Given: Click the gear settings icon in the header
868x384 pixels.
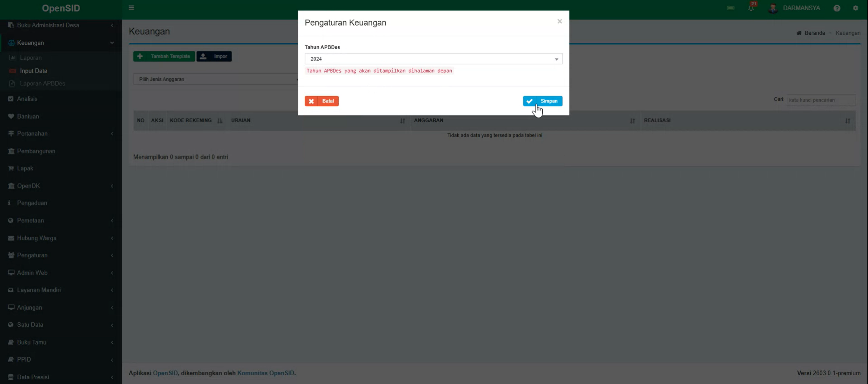Looking at the screenshot, I should [x=856, y=8].
